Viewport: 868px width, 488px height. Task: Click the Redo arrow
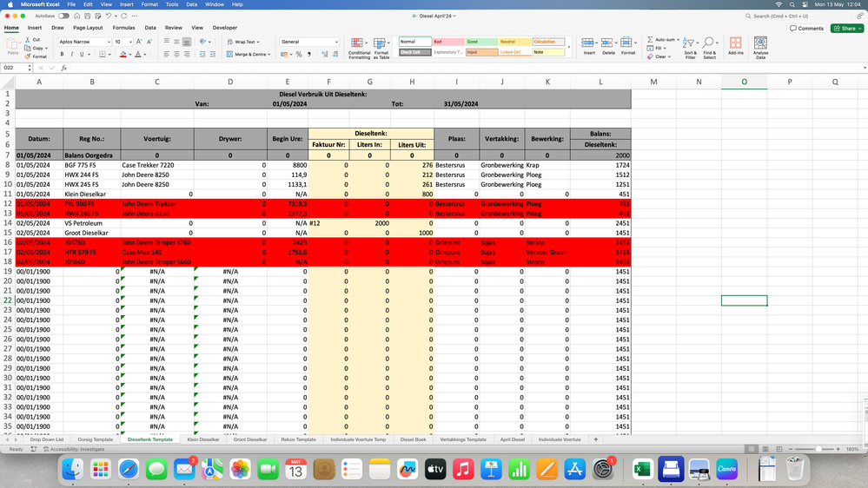click(124, 16)
